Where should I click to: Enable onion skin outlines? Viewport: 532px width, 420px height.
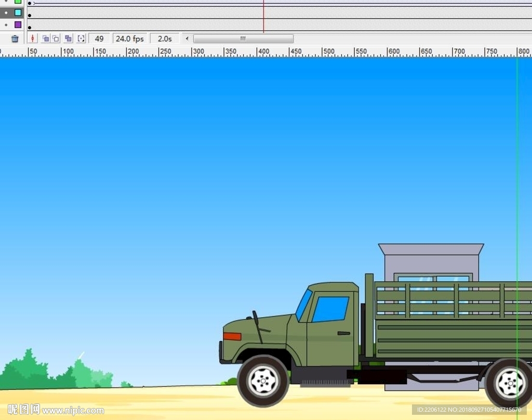click(x=56, y=38)
